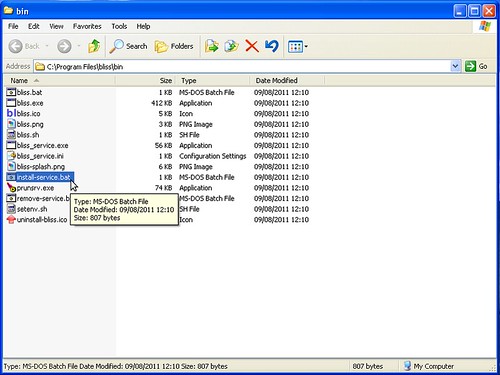The image size is (500, 375).
Task: Open the View menu
Action: pyautogui.click(x=56, y=26)
